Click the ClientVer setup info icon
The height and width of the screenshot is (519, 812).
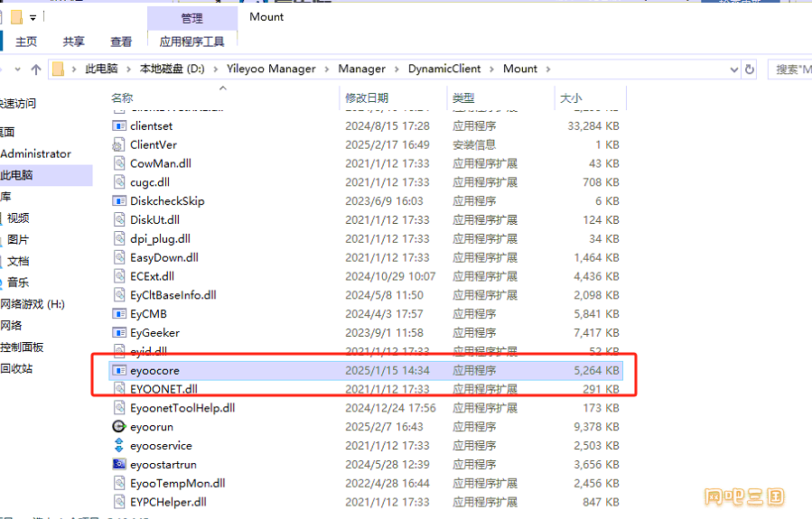click(119, 145)
